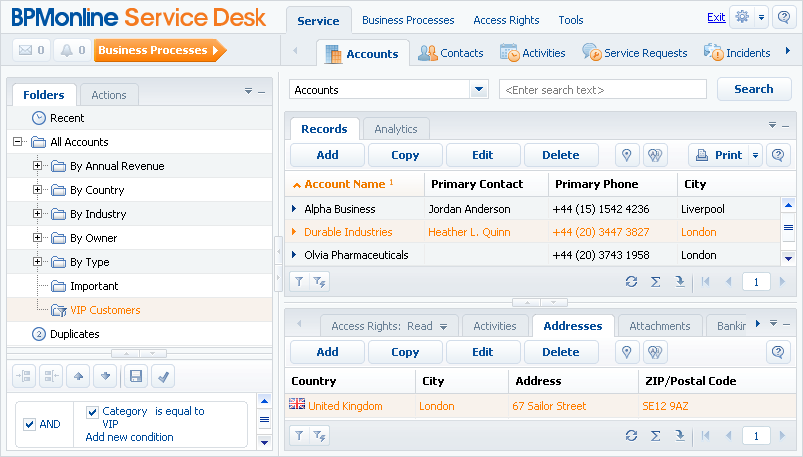803x457 pixels.
Task: Expand the By Annual Revenue folder
Action: click(x=37, y=165)
